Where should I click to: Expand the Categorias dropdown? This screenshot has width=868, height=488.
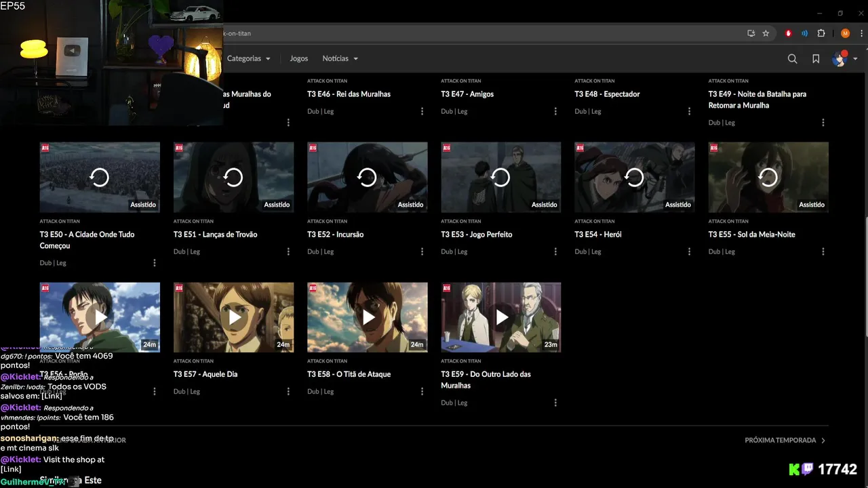249,59
